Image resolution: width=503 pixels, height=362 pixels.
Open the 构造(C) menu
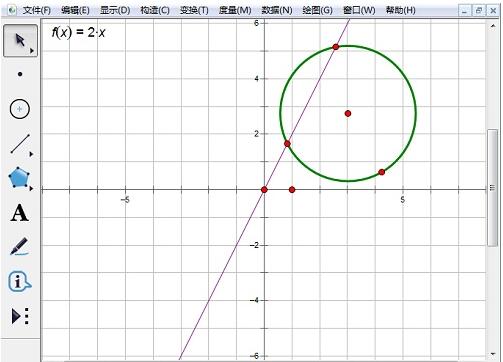[x=155, y=10]
